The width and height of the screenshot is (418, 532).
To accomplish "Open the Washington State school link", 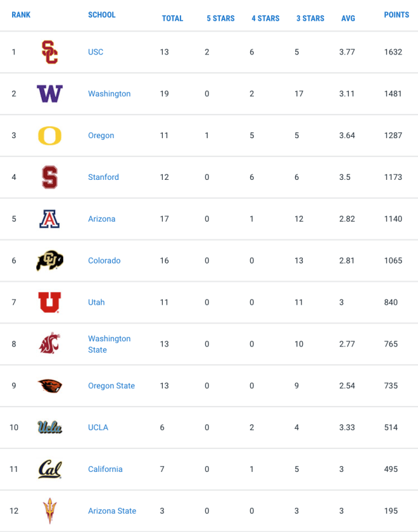I will click(109, 344).
